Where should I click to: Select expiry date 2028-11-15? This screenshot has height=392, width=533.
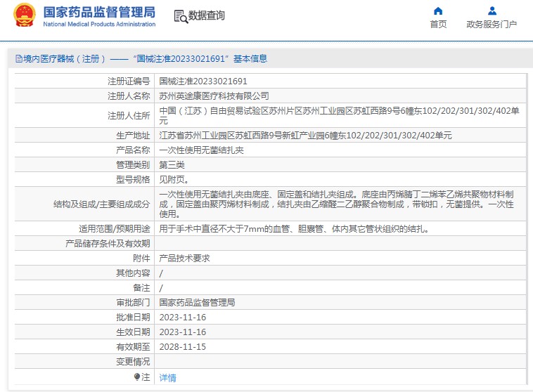pyautogui.click(x=183, y=347)
